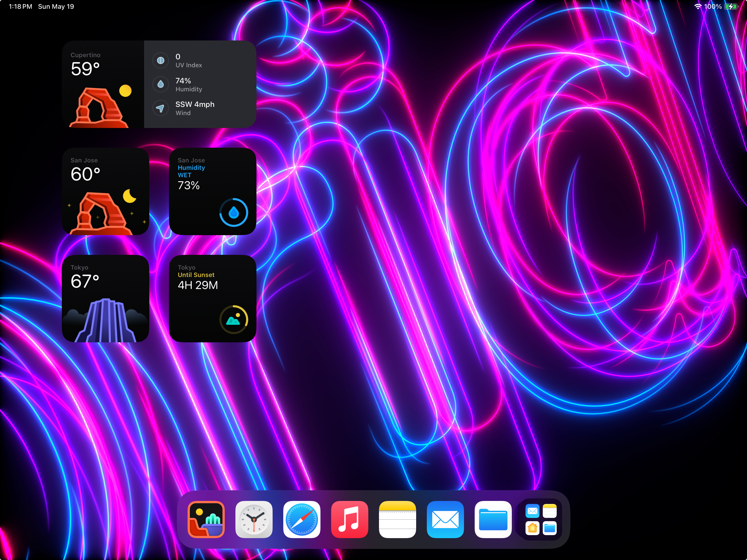Tap the sunset ring icon in Tokyo widget
Screen dimensions: 747x560
coord(234,320)
